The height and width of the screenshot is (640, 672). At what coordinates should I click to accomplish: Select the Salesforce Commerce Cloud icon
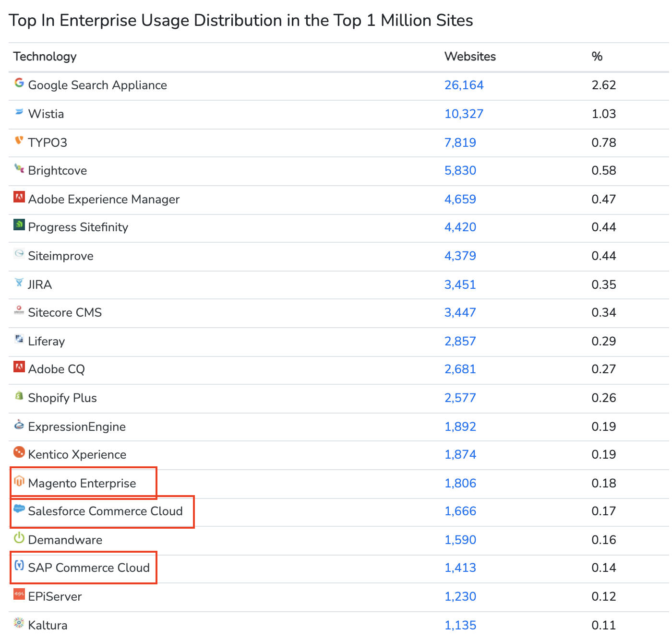19,509
